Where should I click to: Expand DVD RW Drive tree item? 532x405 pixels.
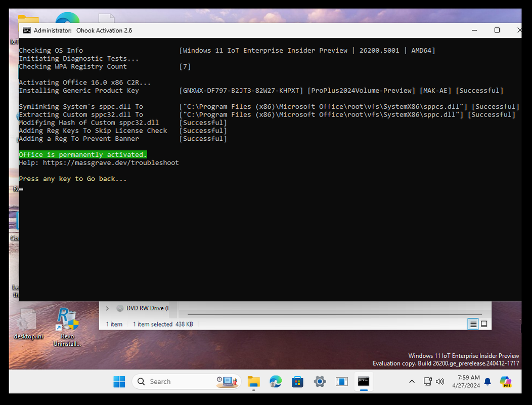(107, 308)
